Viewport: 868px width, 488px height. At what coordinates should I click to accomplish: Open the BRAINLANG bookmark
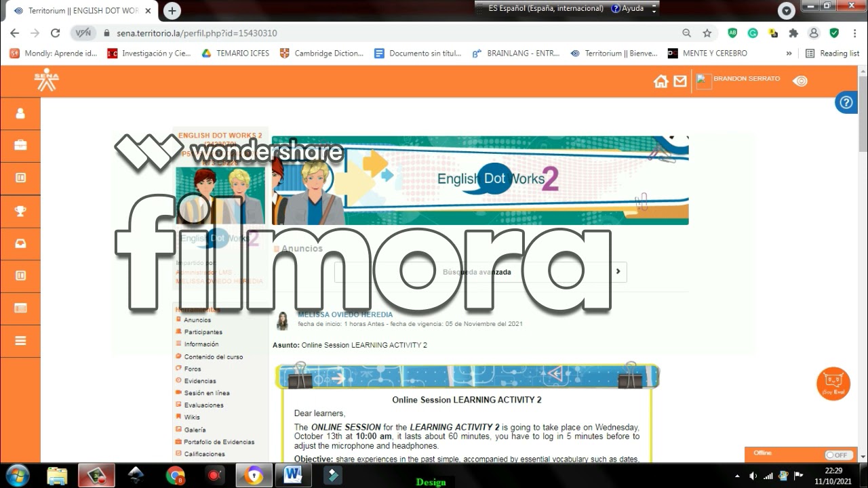[x=516, y=53]
